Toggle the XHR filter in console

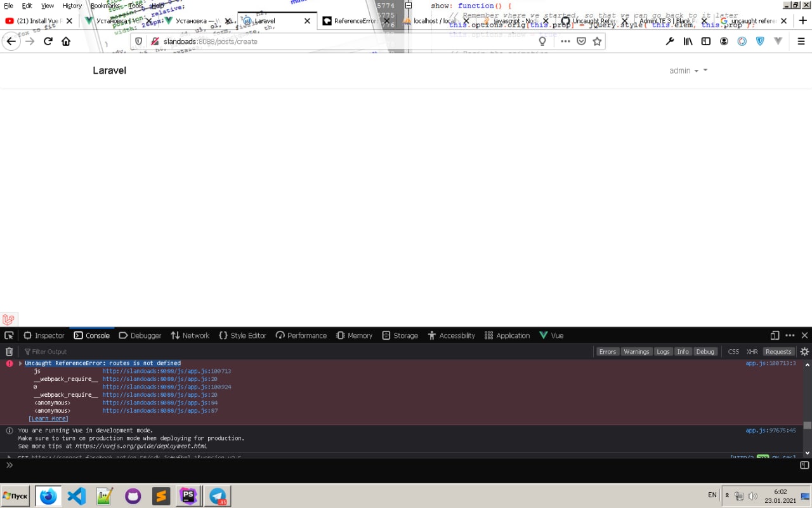[752, 352]
